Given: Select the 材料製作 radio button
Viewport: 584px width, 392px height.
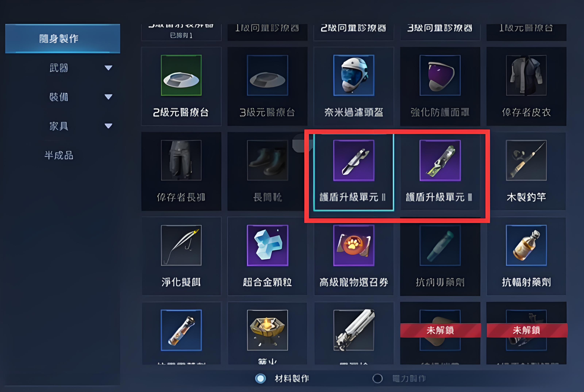Looking at the screenshot, I should pos(260,378).
